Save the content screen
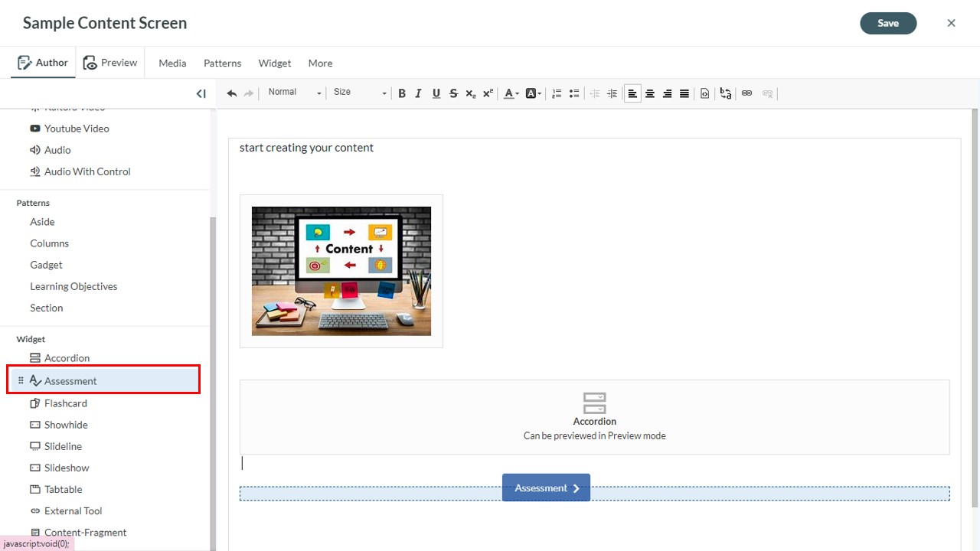Screen dimensions: 980x551 pos(888,23)
